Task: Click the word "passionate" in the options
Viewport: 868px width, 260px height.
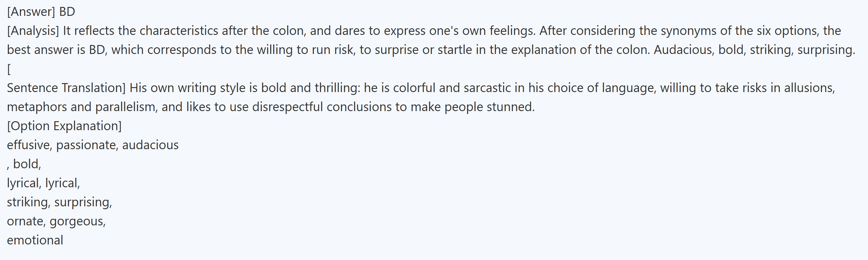Action: [87, 145]
